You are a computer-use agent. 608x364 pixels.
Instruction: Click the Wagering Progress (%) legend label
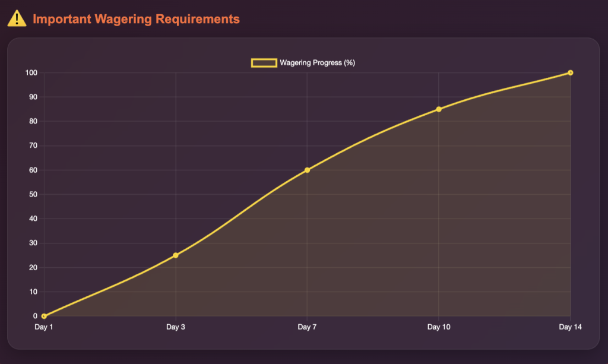(x=317, y=63)
